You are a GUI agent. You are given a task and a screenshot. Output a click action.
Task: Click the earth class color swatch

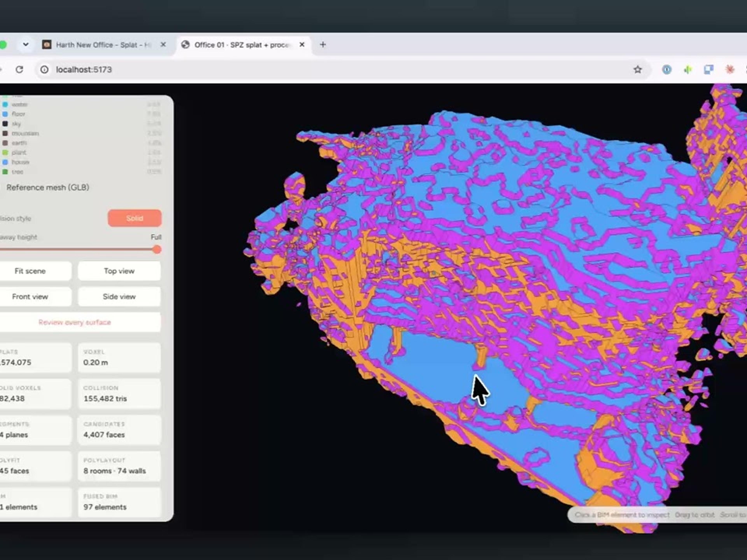[x=5, y=143]
